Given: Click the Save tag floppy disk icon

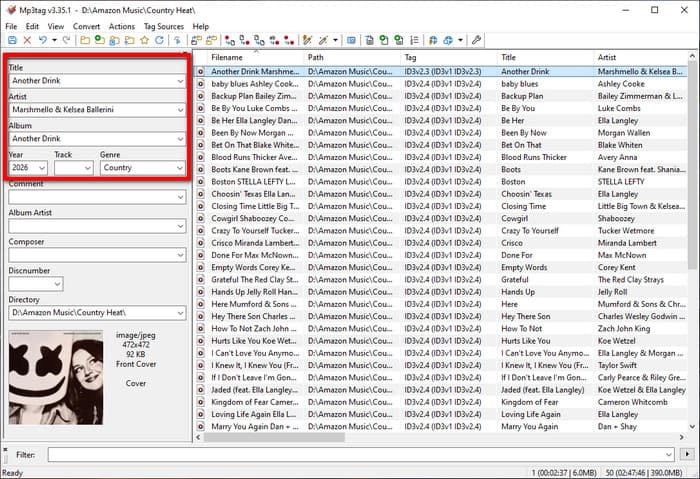Looking at the screenshot, I should 12,40.
